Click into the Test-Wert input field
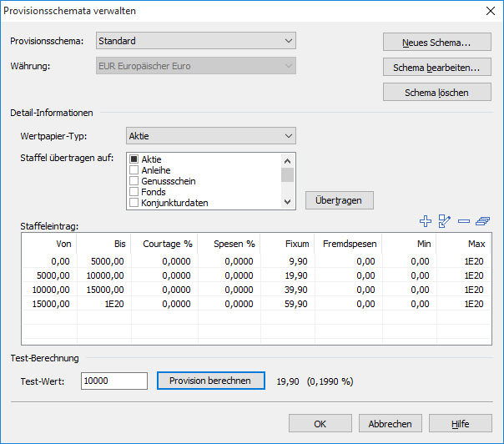Image resolution: width=504 pixels, height=444 pixels. tap(114, 381)
